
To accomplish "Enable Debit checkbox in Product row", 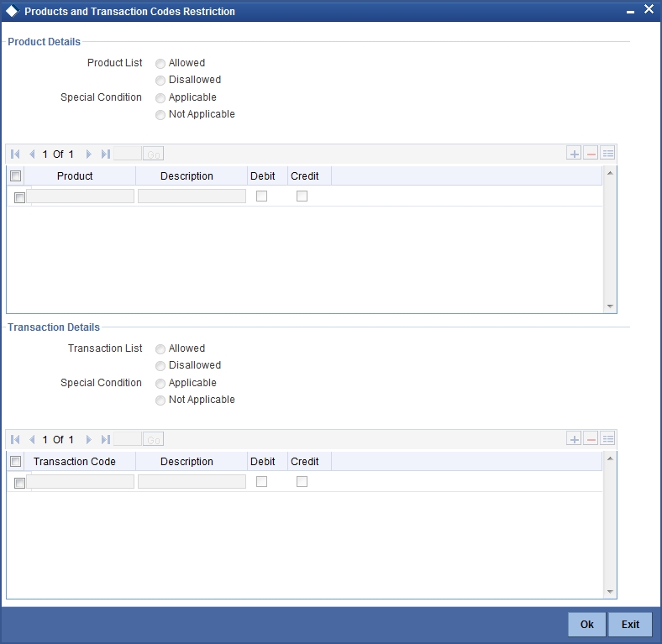I will [262, 196].
